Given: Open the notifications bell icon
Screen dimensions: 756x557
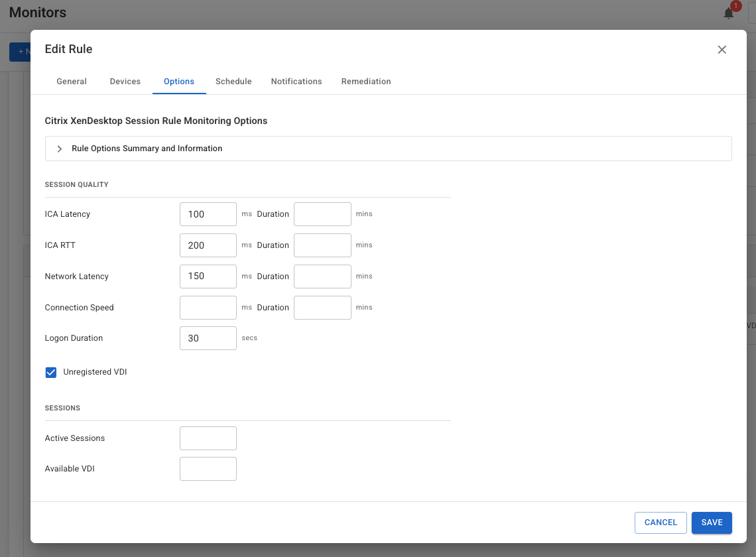Looking at the screenshot, I should [729, 13].
